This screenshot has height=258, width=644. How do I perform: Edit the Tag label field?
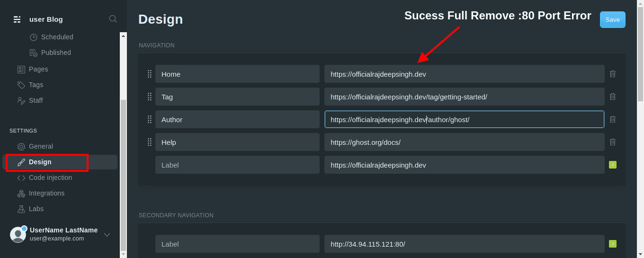[x=237, y=97]
